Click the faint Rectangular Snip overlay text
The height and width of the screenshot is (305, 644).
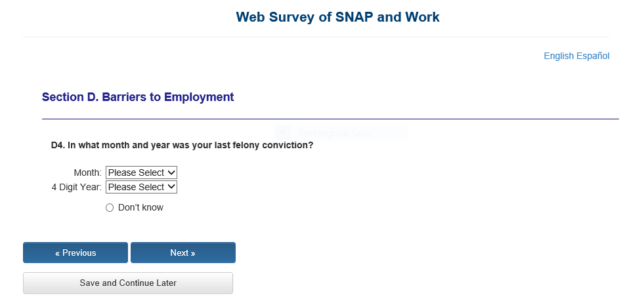pyautogui.click(x=333, y=133)
